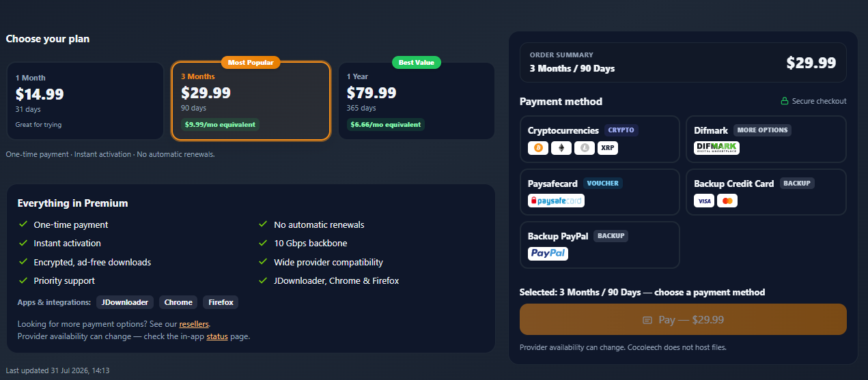
Task: Click the Visa card icon
Action: click(704, 201)
